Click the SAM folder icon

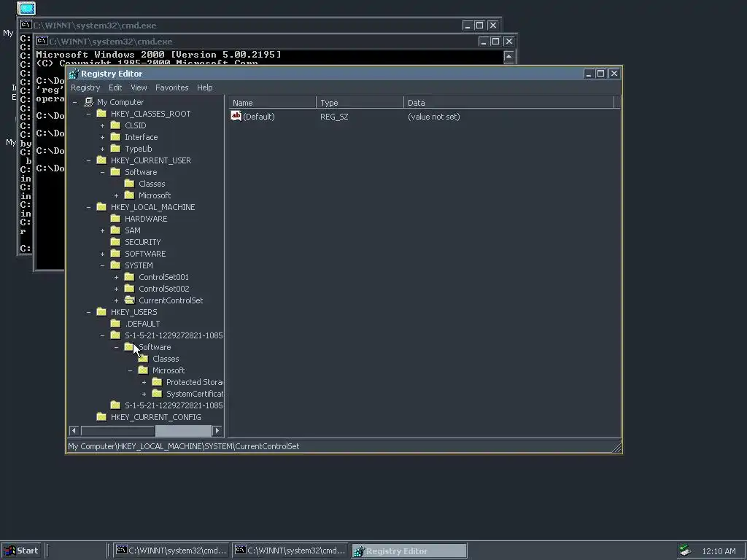click(x=115, y=230)
